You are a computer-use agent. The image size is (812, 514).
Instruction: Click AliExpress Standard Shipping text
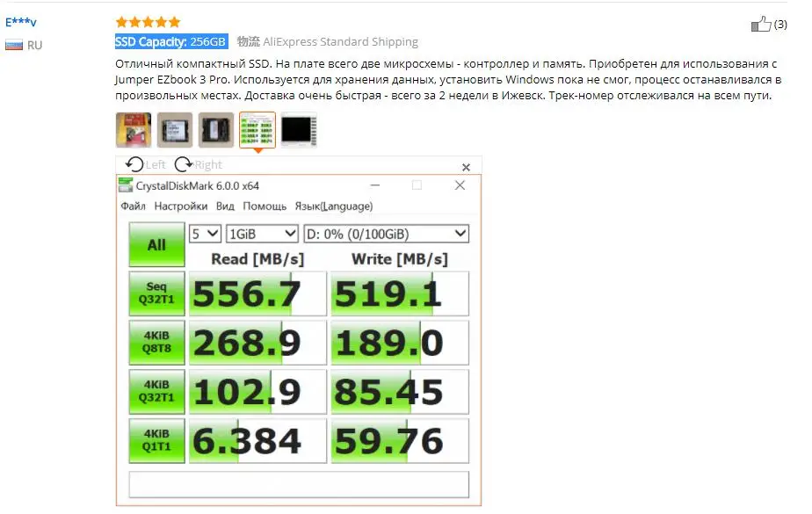[x=340, y=42]
